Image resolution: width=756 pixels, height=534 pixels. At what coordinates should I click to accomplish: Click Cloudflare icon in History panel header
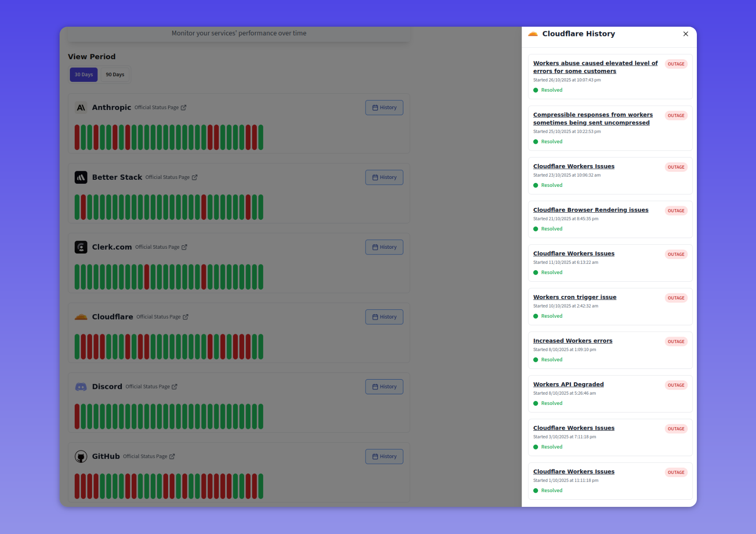point(533,34)
